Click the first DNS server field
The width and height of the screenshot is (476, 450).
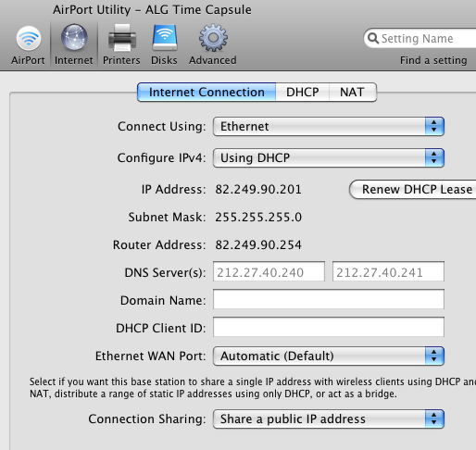coord(269,271)
